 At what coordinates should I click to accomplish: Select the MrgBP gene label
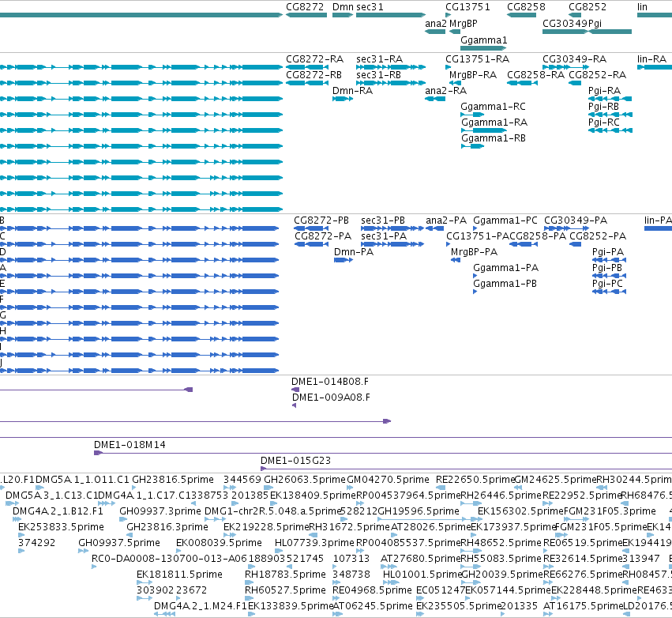coord(464,23)
